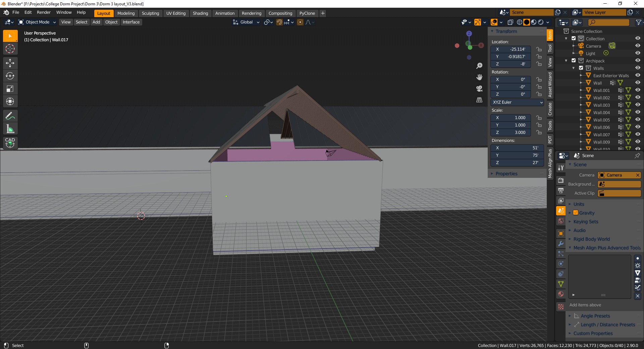Open the Asset Wizard sidebar tab

pyautogui.click(x=550, y=85)
